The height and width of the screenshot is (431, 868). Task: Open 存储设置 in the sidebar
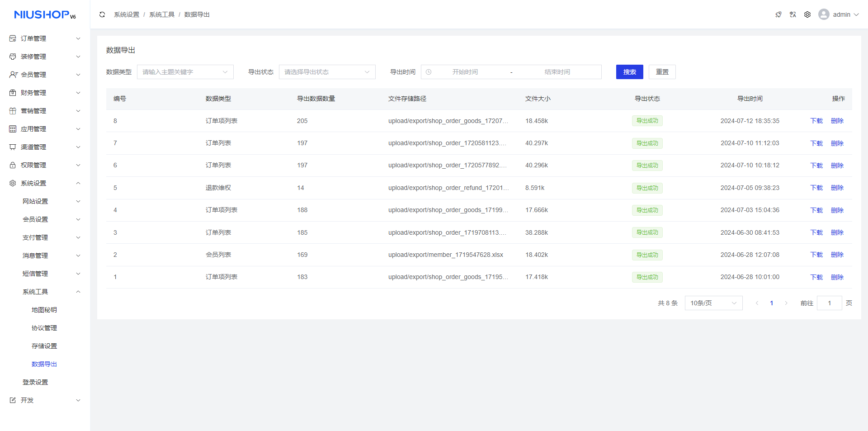point(44,346)
